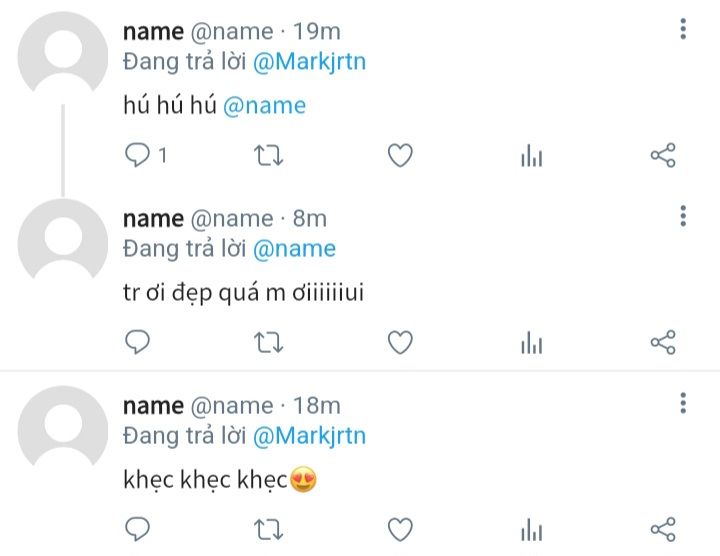Like the "hú hú hú" tweet
This screenshot has width=720, height=556.
coord(400,155)
